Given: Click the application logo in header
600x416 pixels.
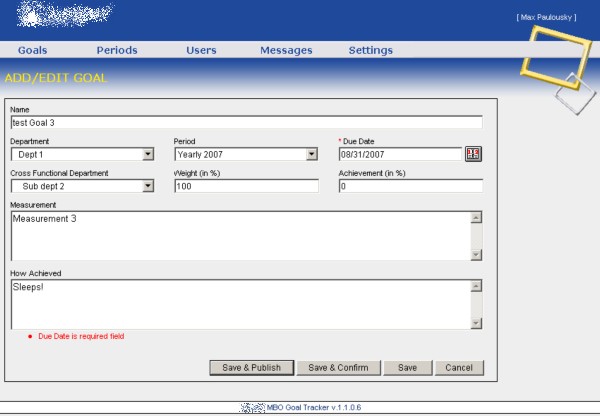Looking at the screenshot, I should [x=64, y=15].
